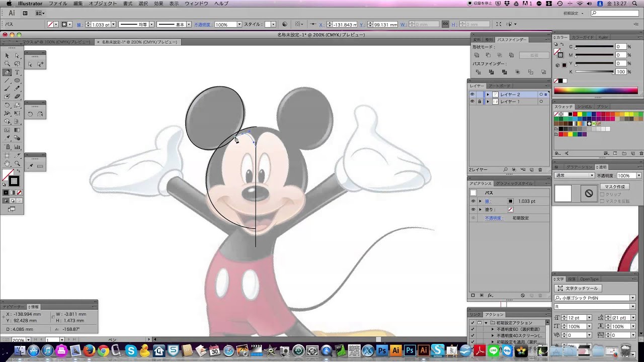Click the 文字タッチツール button
The width and height of the screenshot is (644, 362).
(x=578, y=288)
